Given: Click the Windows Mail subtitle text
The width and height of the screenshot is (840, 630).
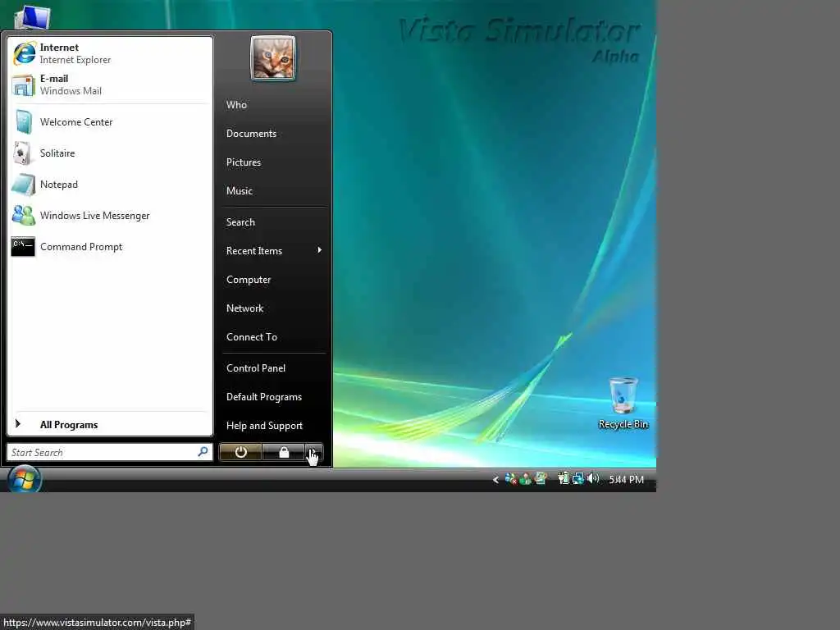Looking at the screenshot, I should click(x=71, y=91).
